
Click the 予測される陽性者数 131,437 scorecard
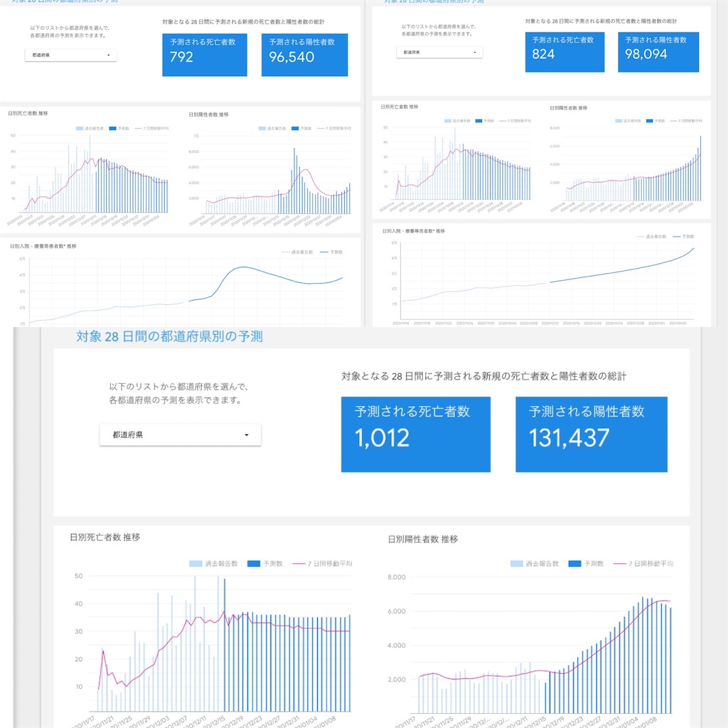[591, 434]
